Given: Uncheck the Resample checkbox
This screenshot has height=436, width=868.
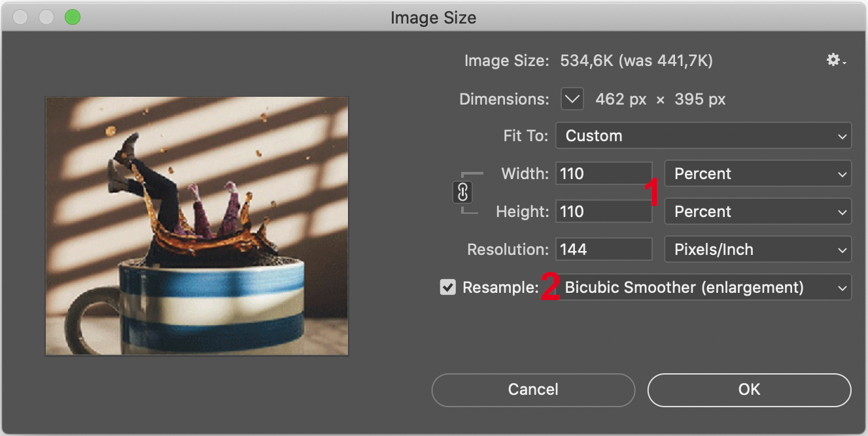Looking at the screenshot, I should click(448, 288).
